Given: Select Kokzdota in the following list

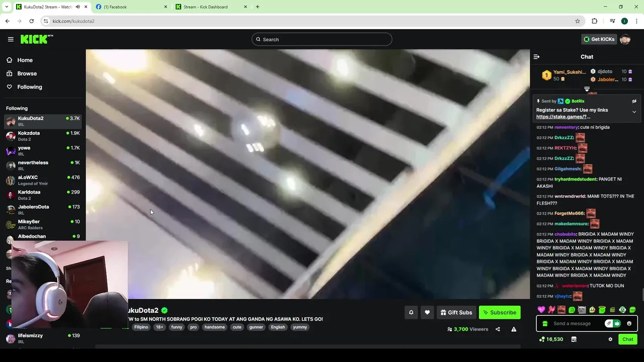Looking at the screenshot, I should 43,136.
